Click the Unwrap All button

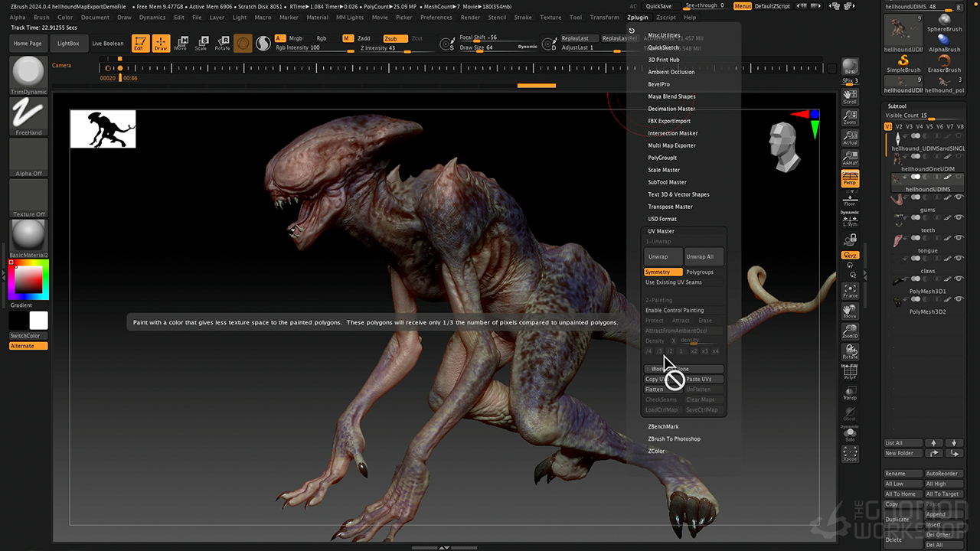click(704, 256)
